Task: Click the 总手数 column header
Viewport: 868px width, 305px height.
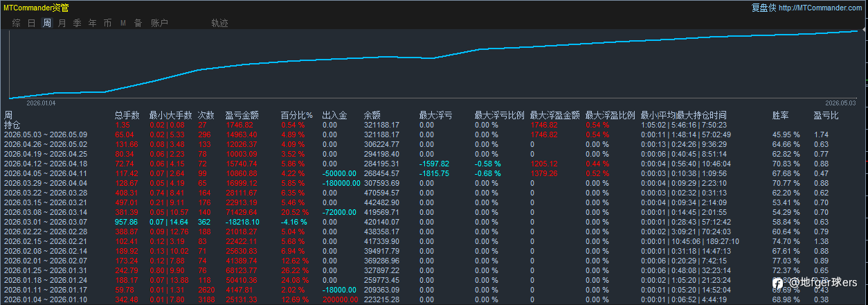Action: click(127, 116)
